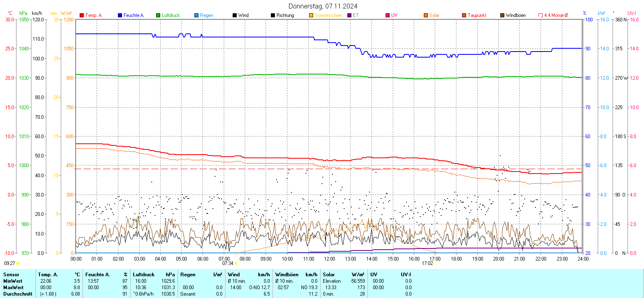Toggle the black Richtung legend square
This screenshot has width=644, height=298.
pyautogui.click(x=273, y=15)
